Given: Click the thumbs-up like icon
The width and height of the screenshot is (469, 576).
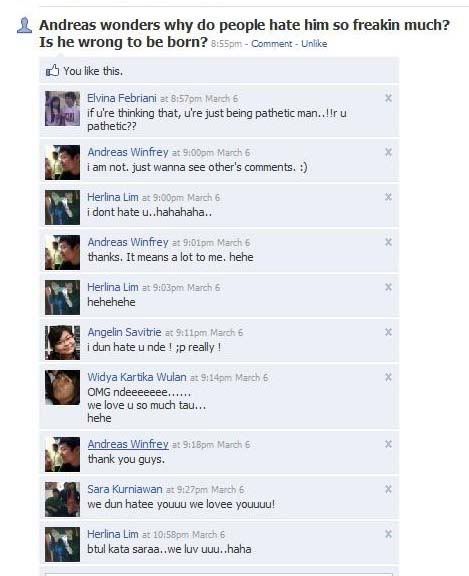Looking at the screenshot, I should click(53, 70).
